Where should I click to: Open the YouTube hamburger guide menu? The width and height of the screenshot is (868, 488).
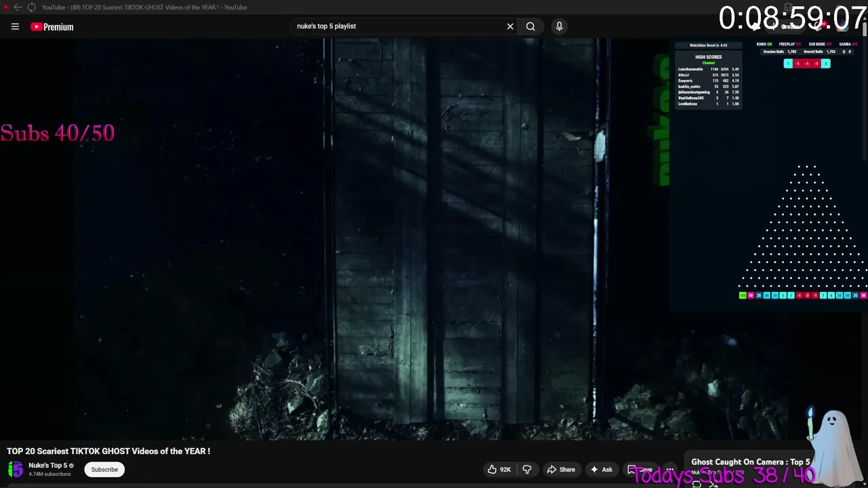[x=15, y=26]
